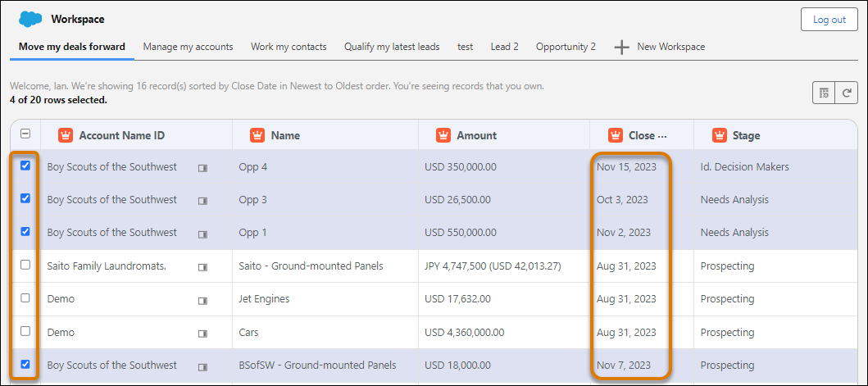Click crown icon in Close Date header

[x=616, y=135]
